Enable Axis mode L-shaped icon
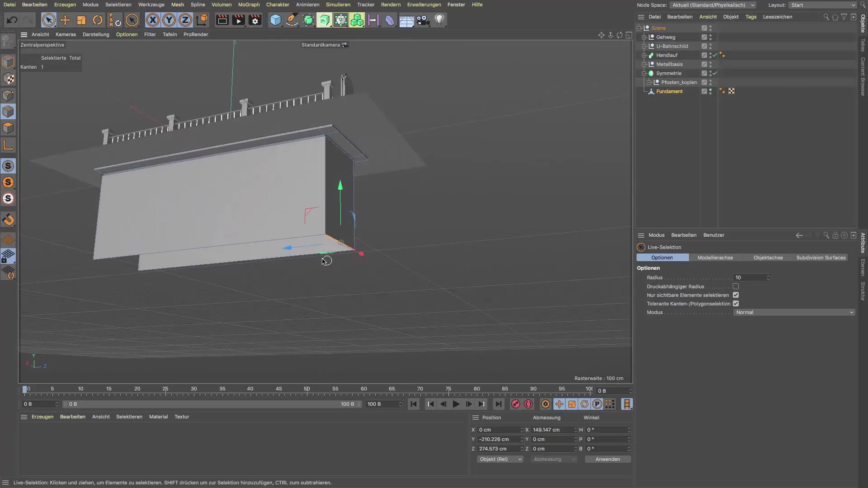 coord(8,145)
